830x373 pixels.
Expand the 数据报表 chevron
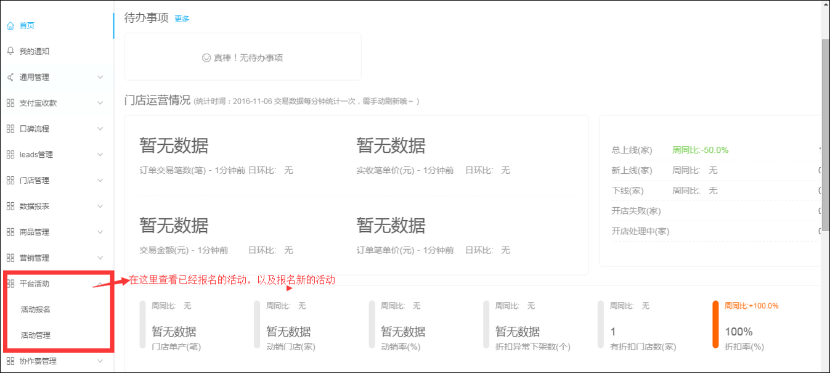tap(101, 206)
